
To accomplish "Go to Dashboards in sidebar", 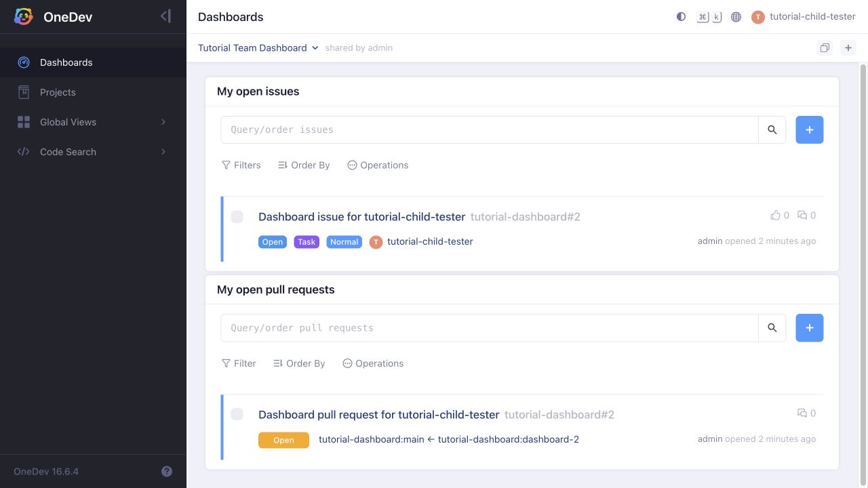I will pyautogui.click(x=93, y=62).
